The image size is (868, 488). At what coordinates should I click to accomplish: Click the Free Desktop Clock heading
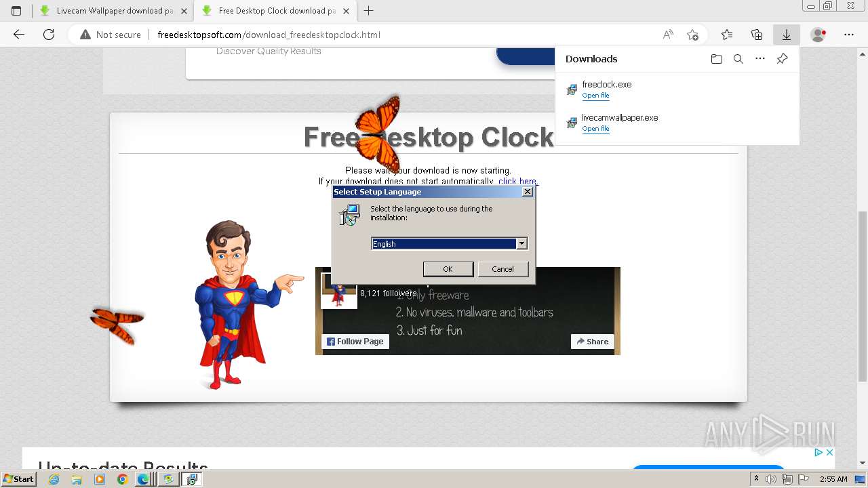tap(429, 138)
